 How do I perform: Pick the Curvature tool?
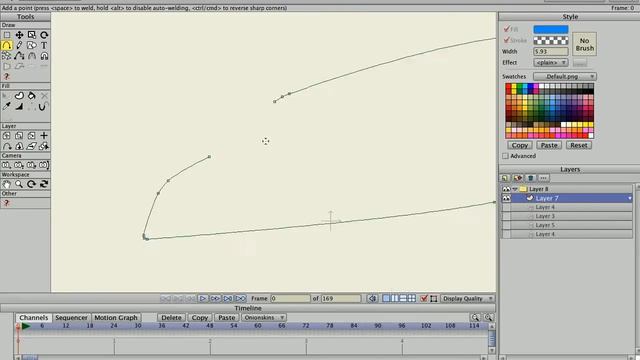[x=19, y=56]
